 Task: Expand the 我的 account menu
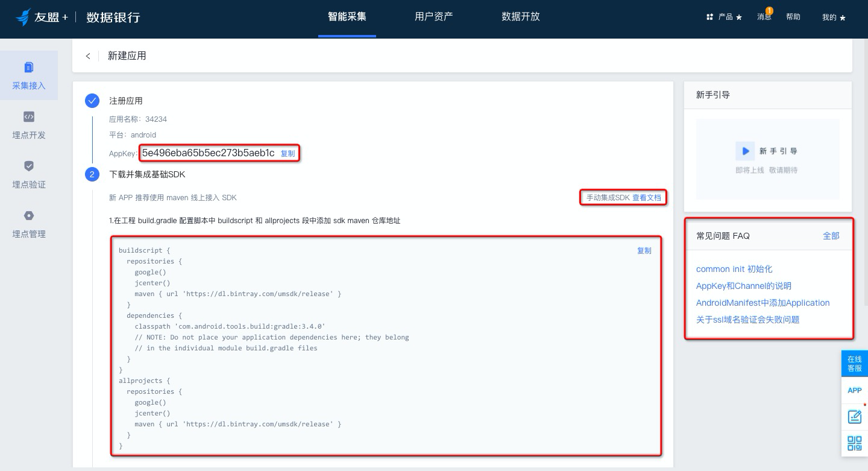pos(834,17)
